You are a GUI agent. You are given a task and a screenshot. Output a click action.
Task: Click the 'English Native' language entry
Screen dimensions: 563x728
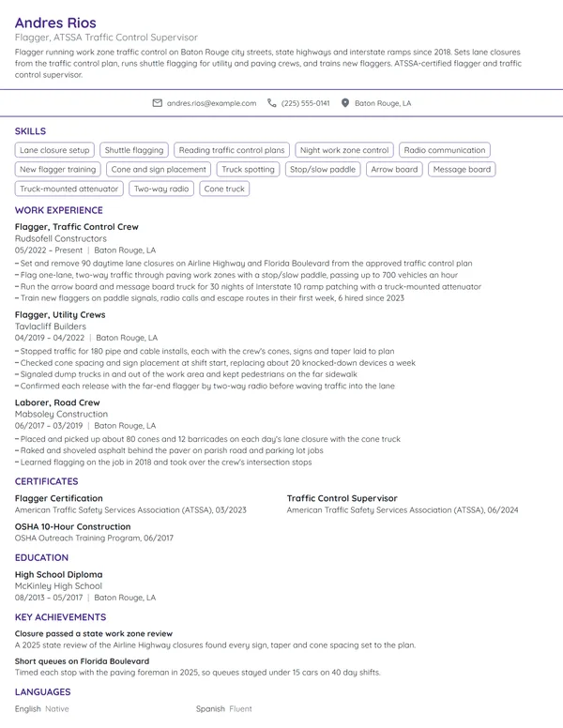[x=42, y=709]
